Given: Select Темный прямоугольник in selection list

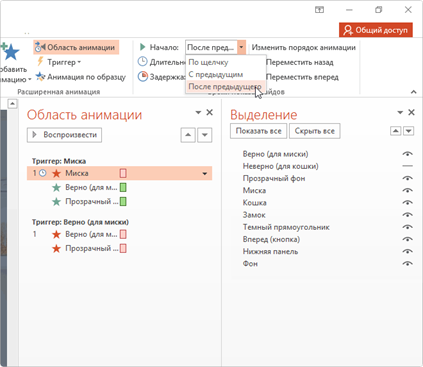Looking at the screenshot, I should point(286,227).
